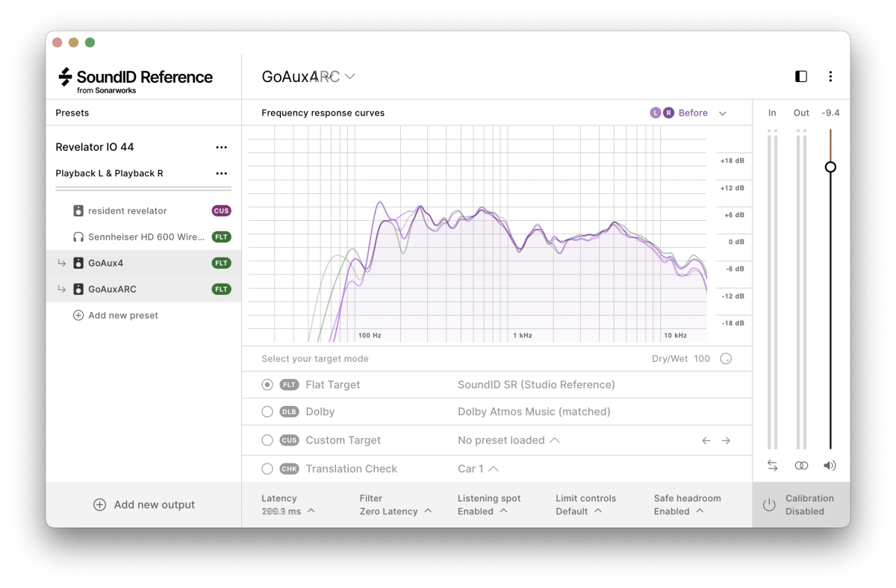Click the Dry/Wet 100 value
The image size is (896, 588).
click(x=702, y=359)
